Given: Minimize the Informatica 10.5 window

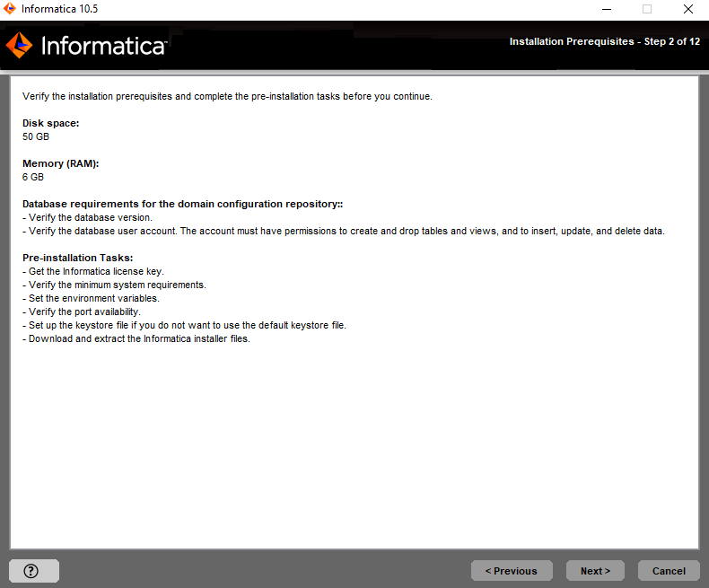Looking at the screenshot, I should pos(607,9).
